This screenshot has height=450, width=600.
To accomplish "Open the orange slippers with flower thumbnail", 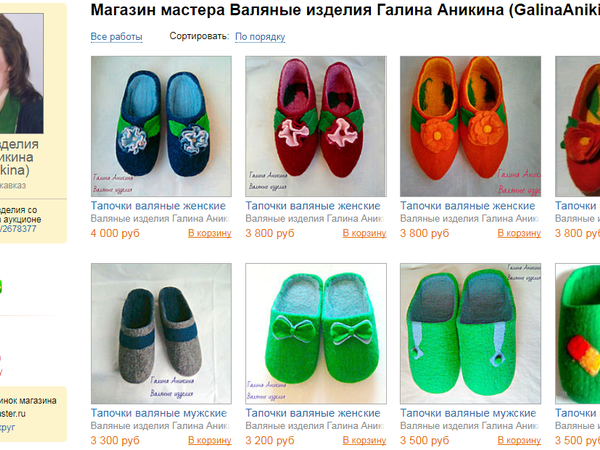I will click(x=470, y=126).
